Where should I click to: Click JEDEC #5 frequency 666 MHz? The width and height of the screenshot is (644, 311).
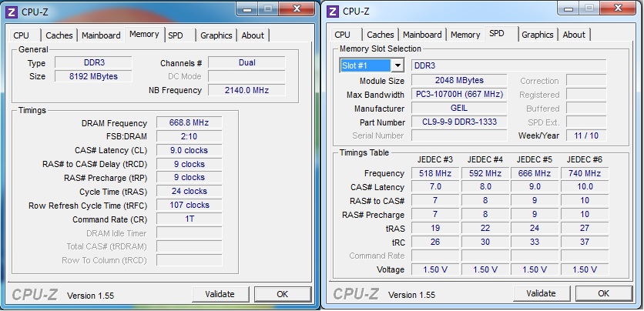click(x=535, y=173)
